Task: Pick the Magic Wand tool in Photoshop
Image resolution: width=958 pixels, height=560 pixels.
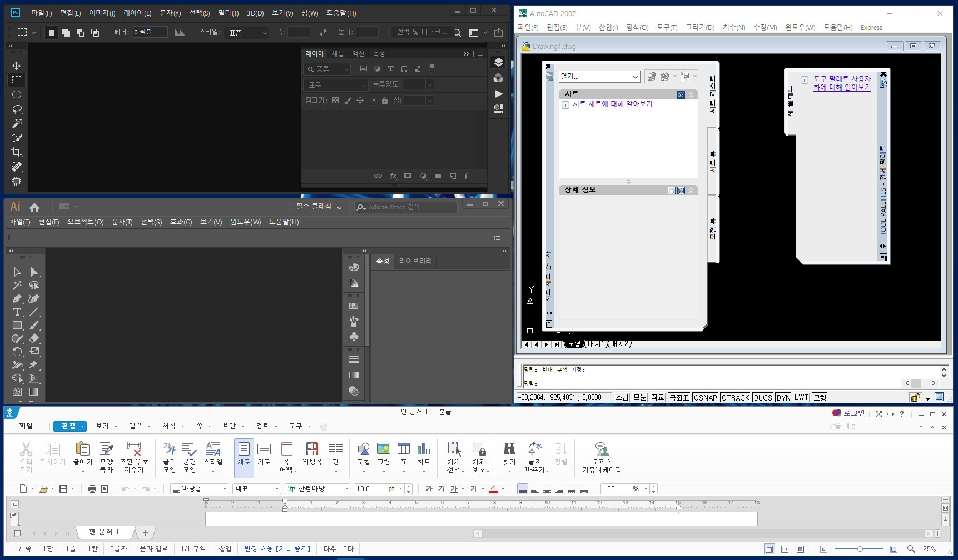Action: [17, 123]
